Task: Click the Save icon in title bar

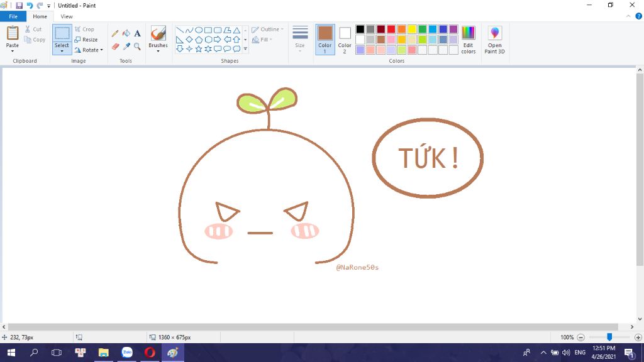Action: pyautogui.click(x=19, y=6)
